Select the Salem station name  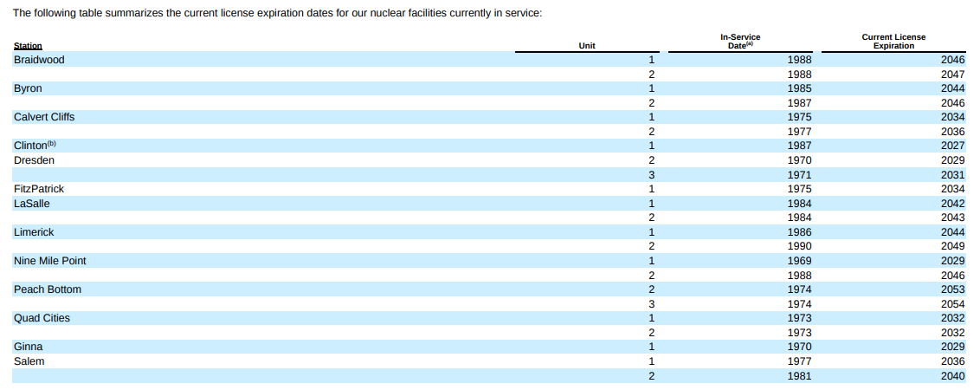[29, 361]
